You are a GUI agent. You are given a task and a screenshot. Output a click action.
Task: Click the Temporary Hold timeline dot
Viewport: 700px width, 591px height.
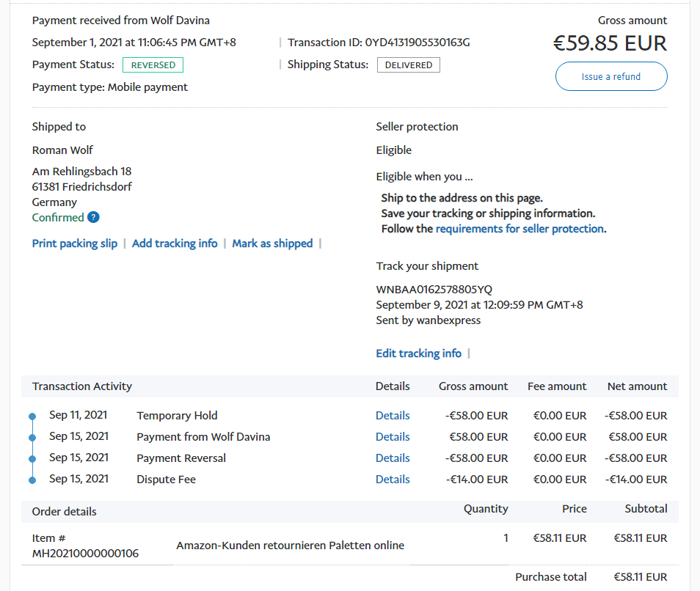point(32,416)
